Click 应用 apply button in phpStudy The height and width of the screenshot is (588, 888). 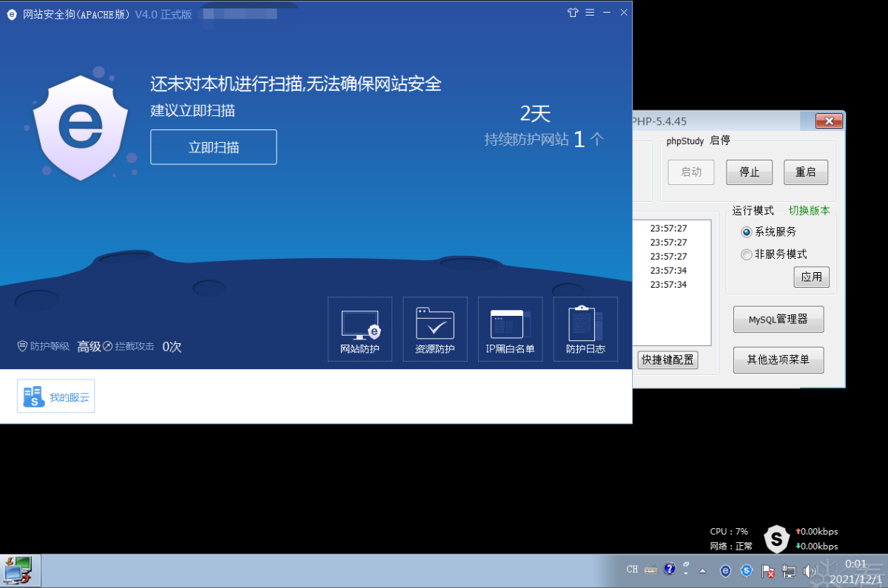812,277
